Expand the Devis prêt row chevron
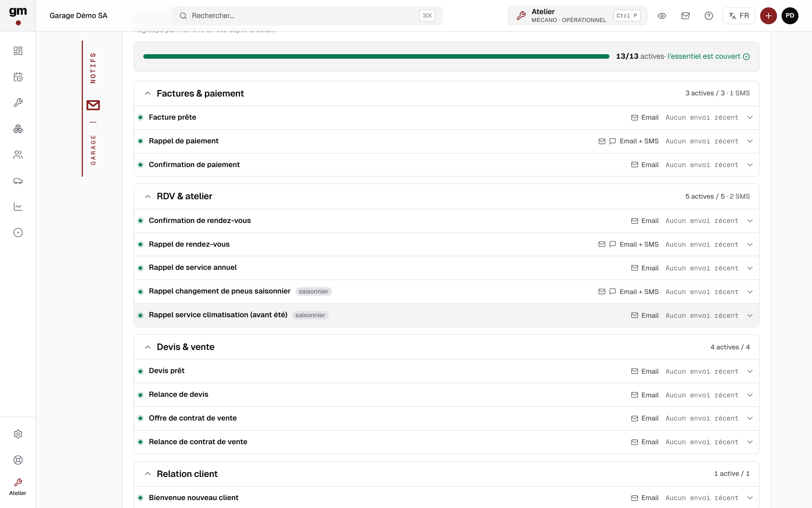 tap(750, 371)
